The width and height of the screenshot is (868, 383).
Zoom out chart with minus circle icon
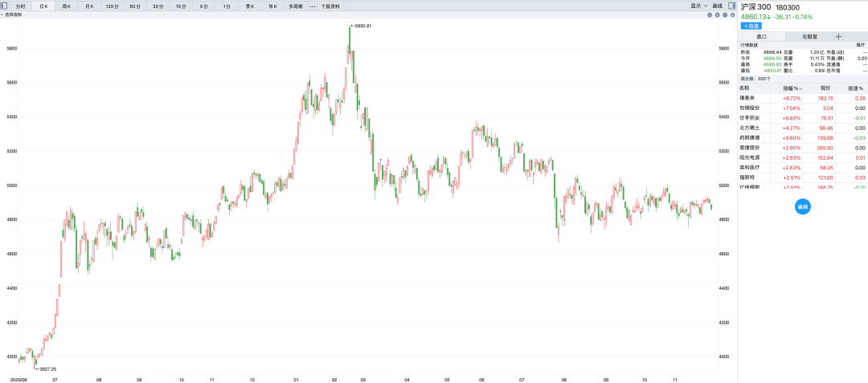pyautogui.click(x=725, y=15)
